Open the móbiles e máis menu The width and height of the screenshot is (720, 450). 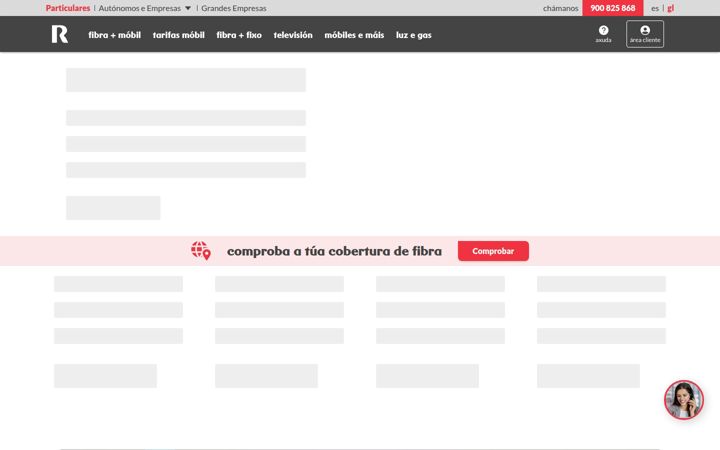pyautogui.click(x=354, y=35)
